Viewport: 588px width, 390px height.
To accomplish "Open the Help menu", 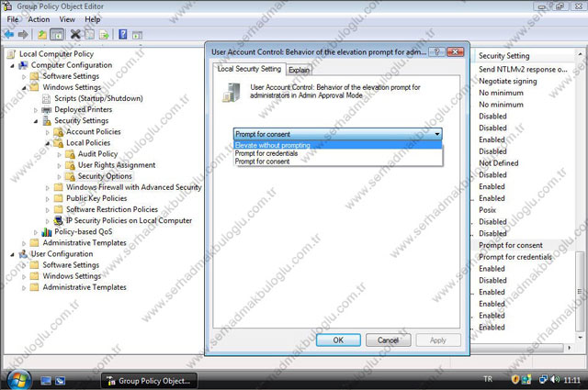I will 92,19.
